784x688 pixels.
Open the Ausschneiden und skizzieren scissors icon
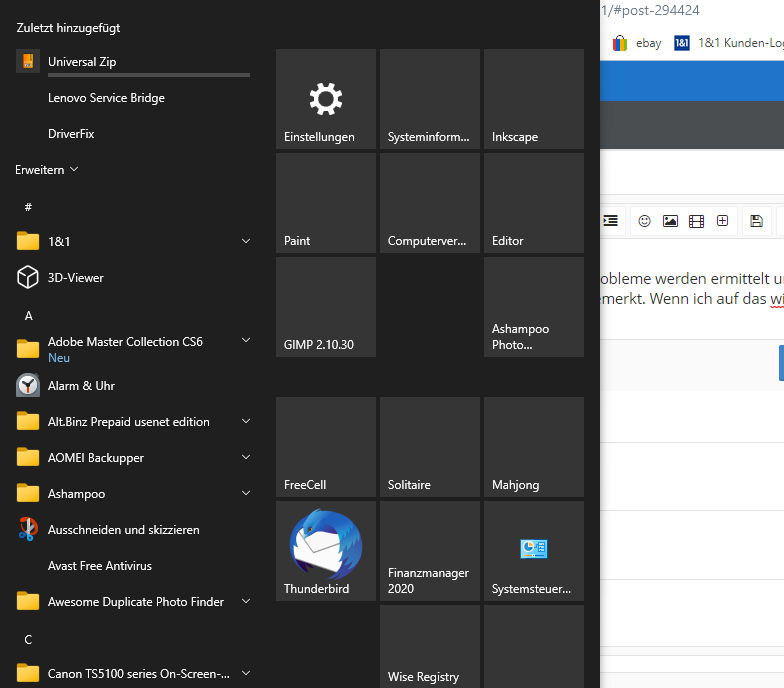(x=28, y=530)
